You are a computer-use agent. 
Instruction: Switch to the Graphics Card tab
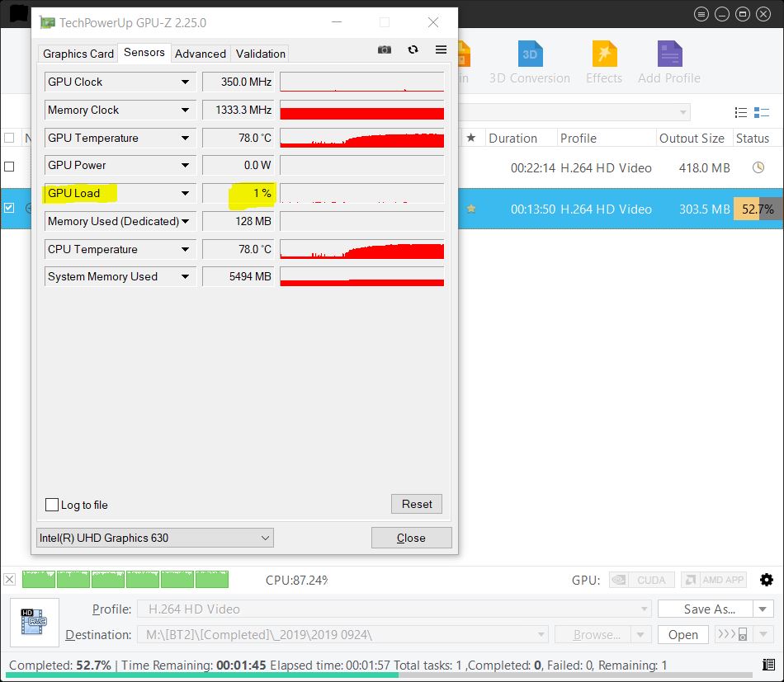78,54
